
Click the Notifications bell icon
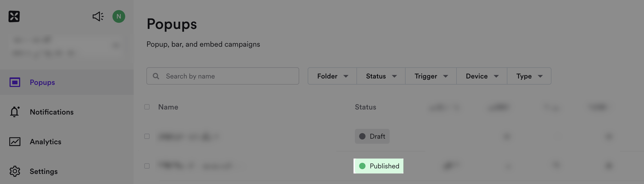(x=15, y=112)
